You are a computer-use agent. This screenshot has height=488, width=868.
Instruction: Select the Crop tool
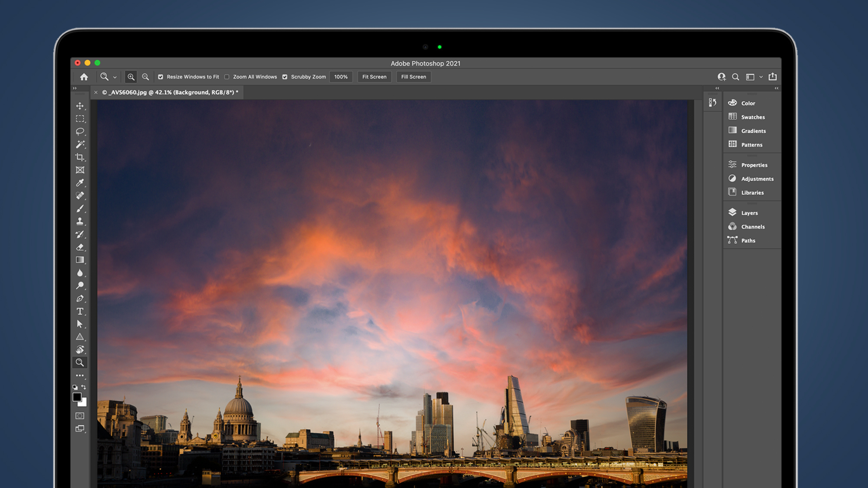[80, 157]
